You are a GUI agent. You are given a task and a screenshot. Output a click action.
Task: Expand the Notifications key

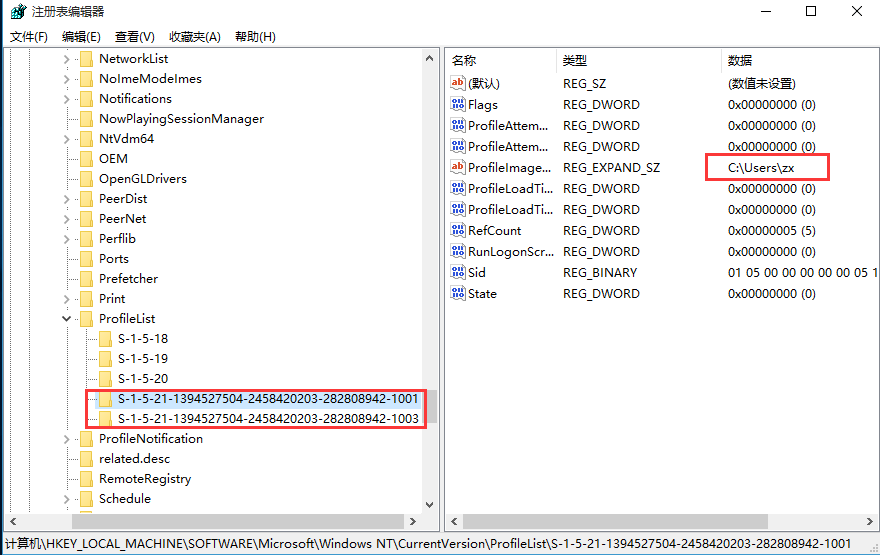[66, 99]
